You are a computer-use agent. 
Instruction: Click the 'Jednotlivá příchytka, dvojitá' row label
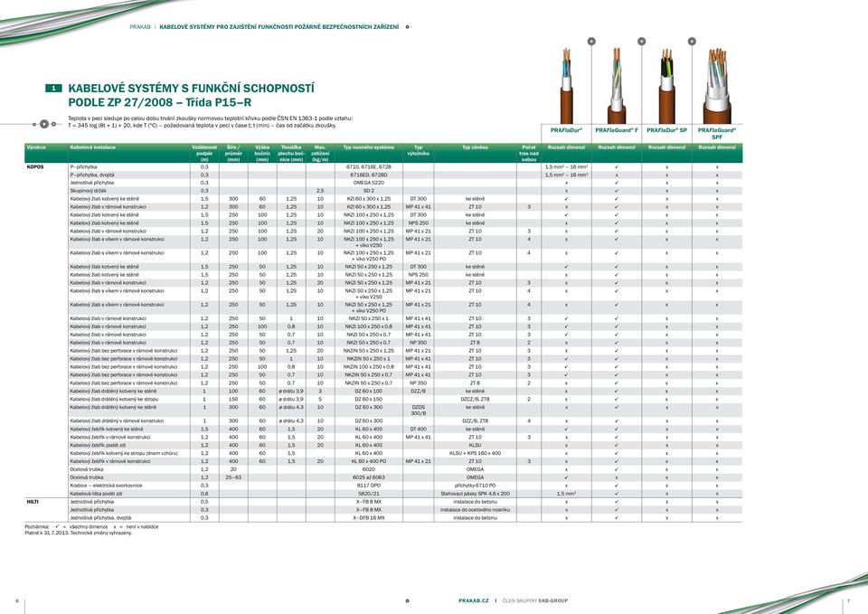pyautogui.click(x=100, y=517)
